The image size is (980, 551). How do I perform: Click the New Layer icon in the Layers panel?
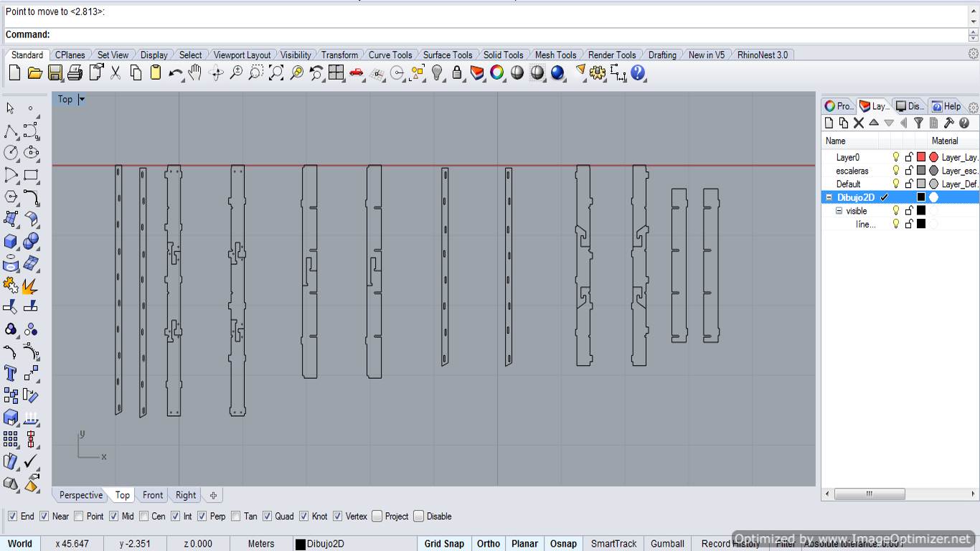829,123
